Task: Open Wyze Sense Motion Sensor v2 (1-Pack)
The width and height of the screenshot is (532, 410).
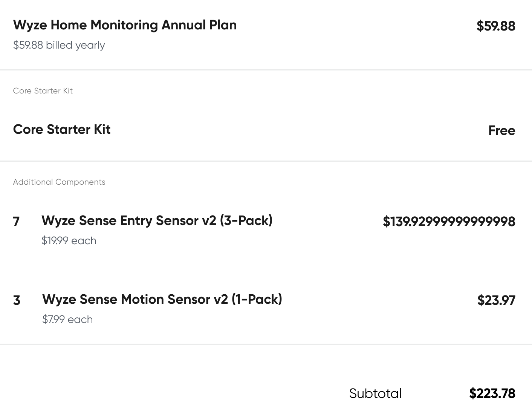Action: pyautogui.click(x=162, y=299)
